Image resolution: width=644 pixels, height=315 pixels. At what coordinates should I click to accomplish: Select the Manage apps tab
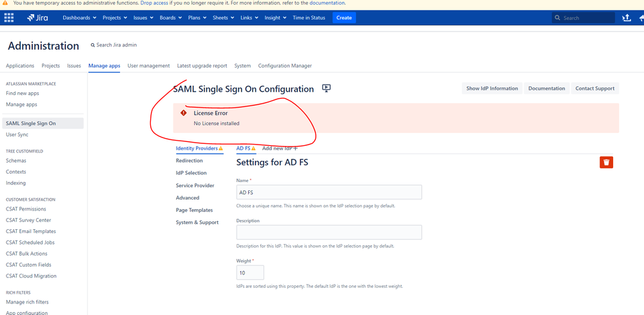click(104, 66)
